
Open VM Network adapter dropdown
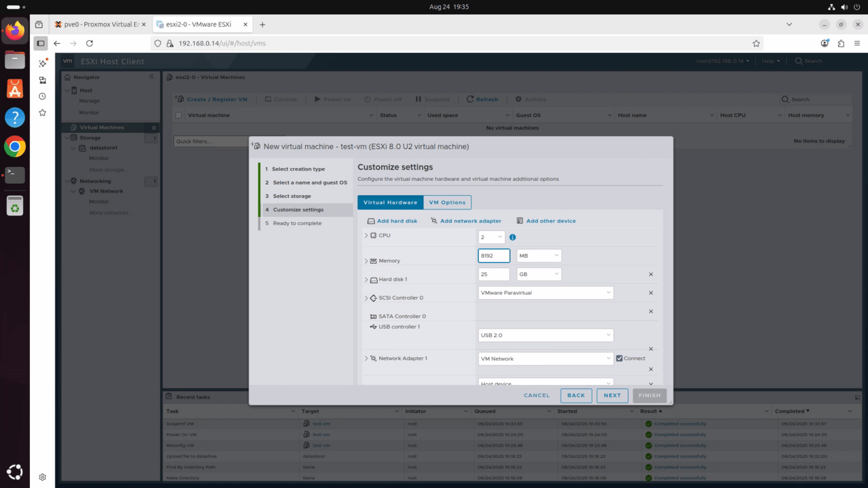click(545, 358)
